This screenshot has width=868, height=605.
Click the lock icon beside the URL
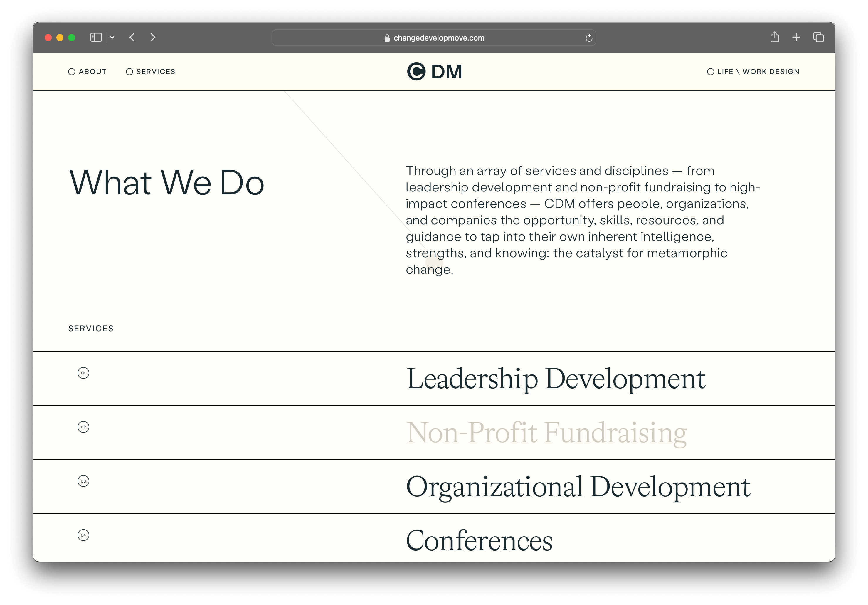387,38
